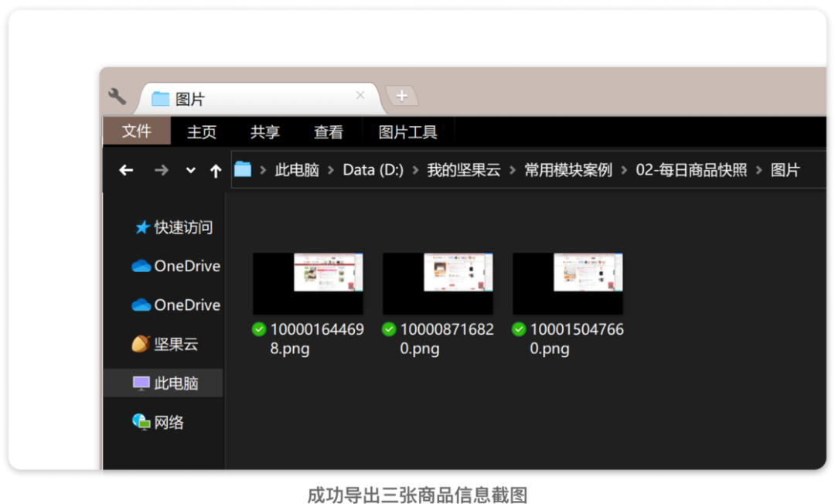Open the 文件 menu
The width and height of the screenshot is (835, 504).
(137, 131)
